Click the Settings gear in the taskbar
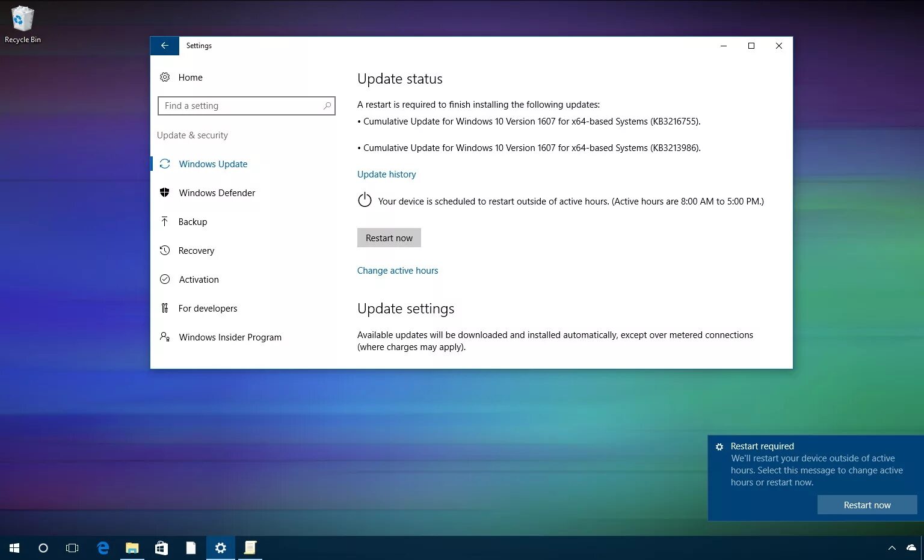Screen dimensions: 924x560 pyautogui.click(x=221, y=548)
